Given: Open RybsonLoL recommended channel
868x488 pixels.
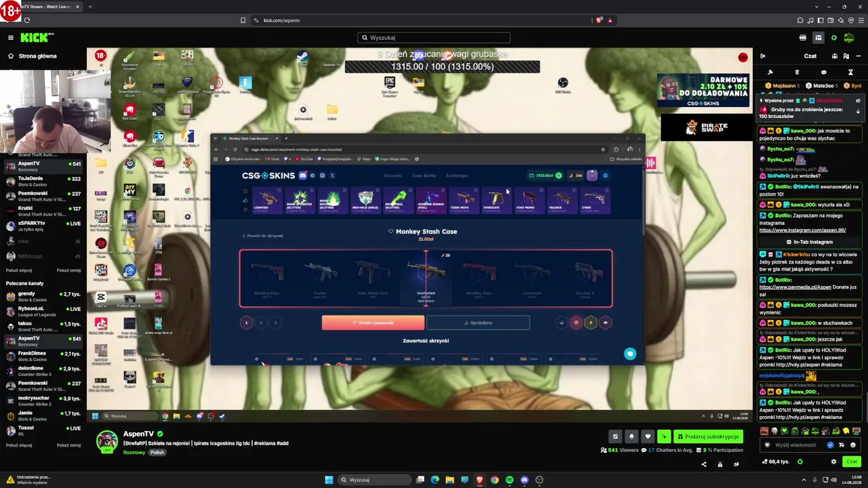Looking at the screenshot, I should pos(43,311).
